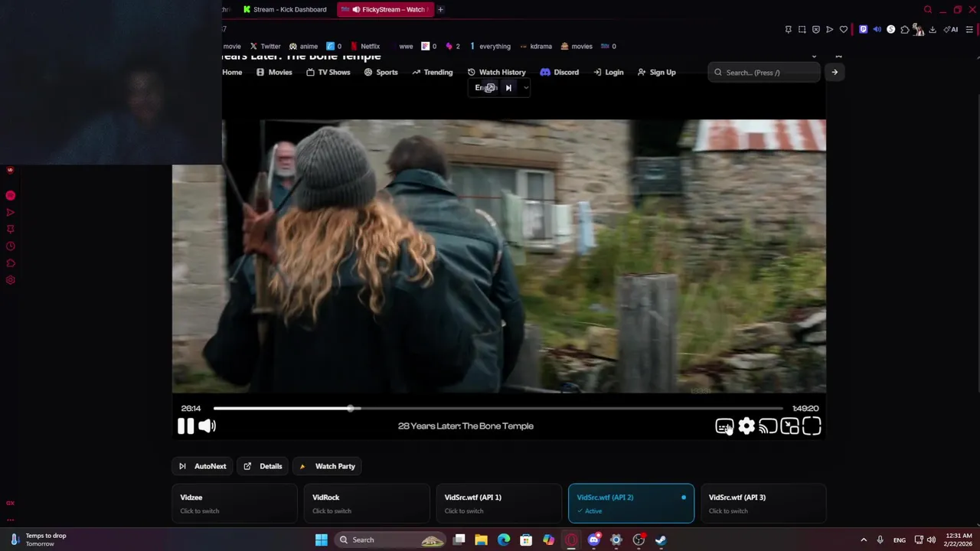Open the subtitles captions menu
Image resolution: width=980 pixels, height=551 pixels.
[x=724, y=426]
